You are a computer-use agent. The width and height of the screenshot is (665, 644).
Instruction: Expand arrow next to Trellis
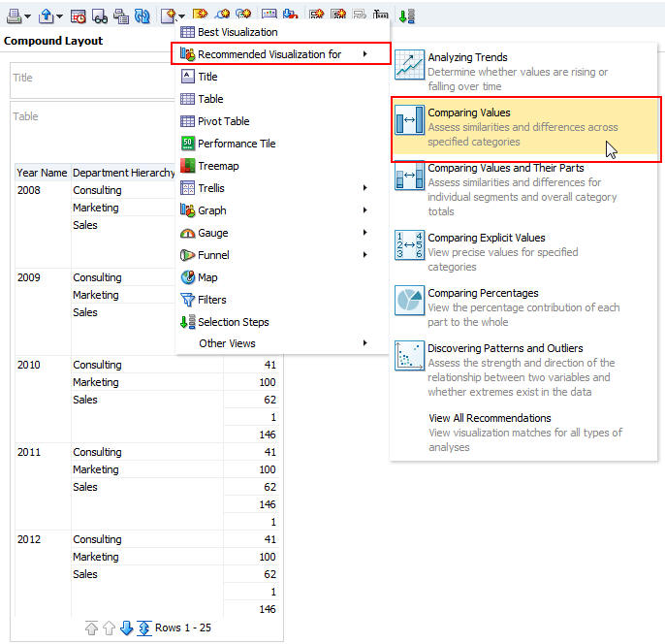click(364, 187)
